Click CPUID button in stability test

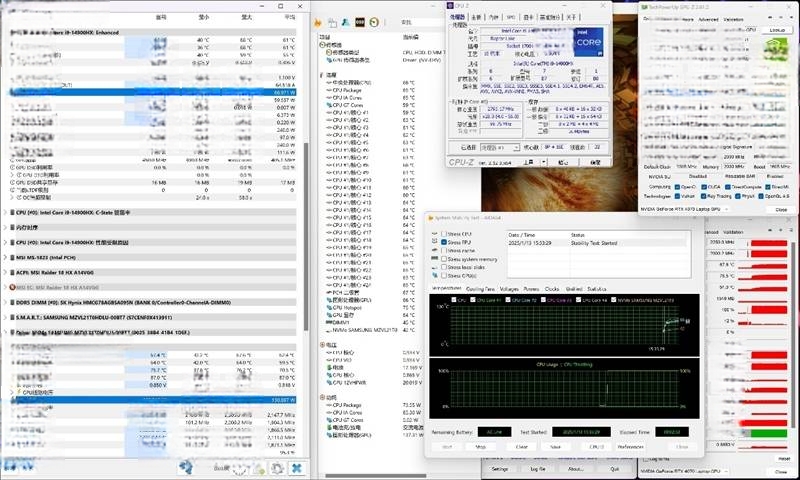click(596, 447)
